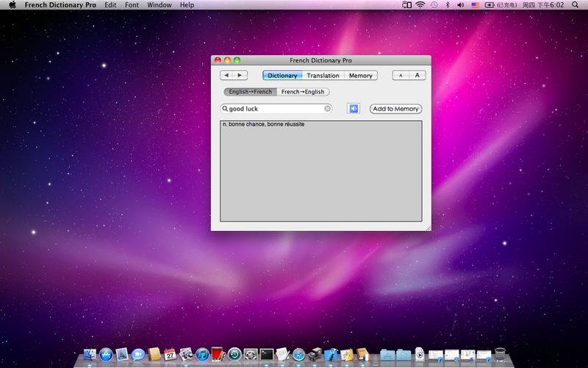
Task: Switch to the Translation tab
Action: 323,76
